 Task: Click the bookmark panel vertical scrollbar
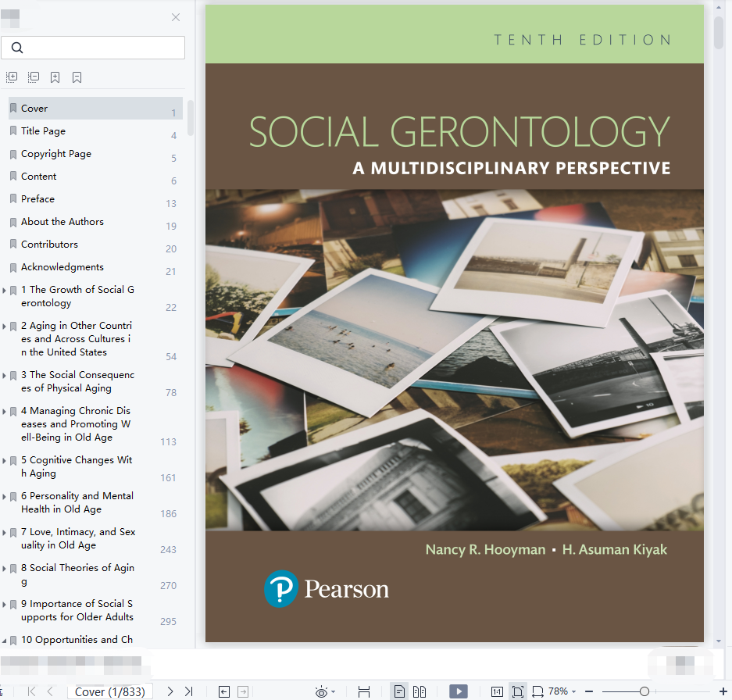click(191, 118)
